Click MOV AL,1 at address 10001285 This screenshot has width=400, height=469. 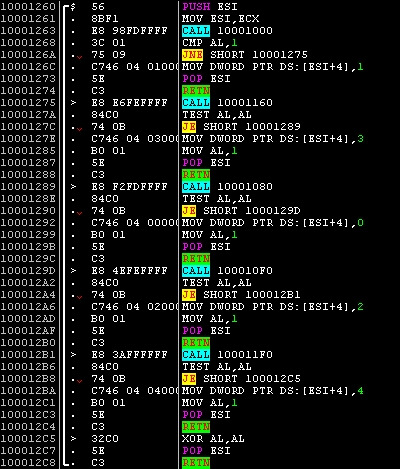point(210,150)
